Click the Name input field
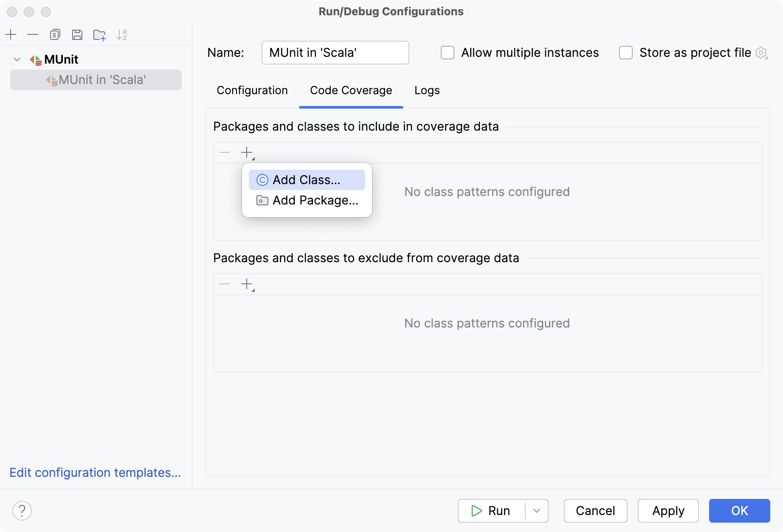The image size is (783, 532). pyautogui.click(x=335, y=53)
